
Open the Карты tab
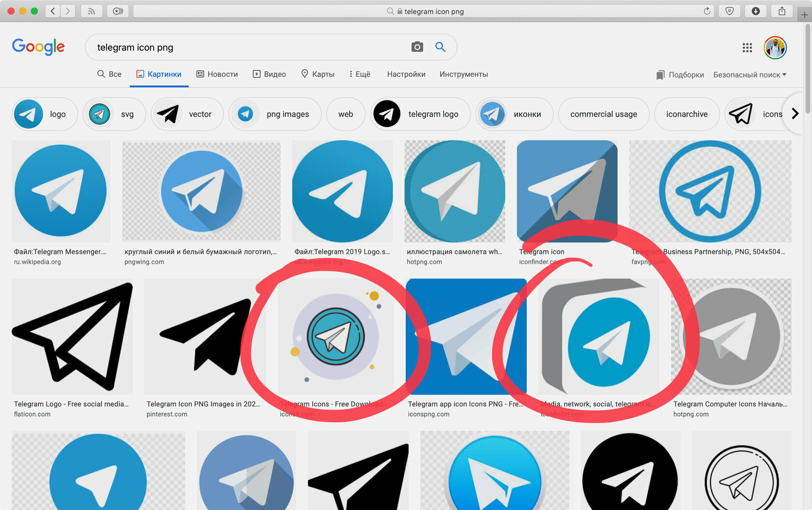pos(318,74)
